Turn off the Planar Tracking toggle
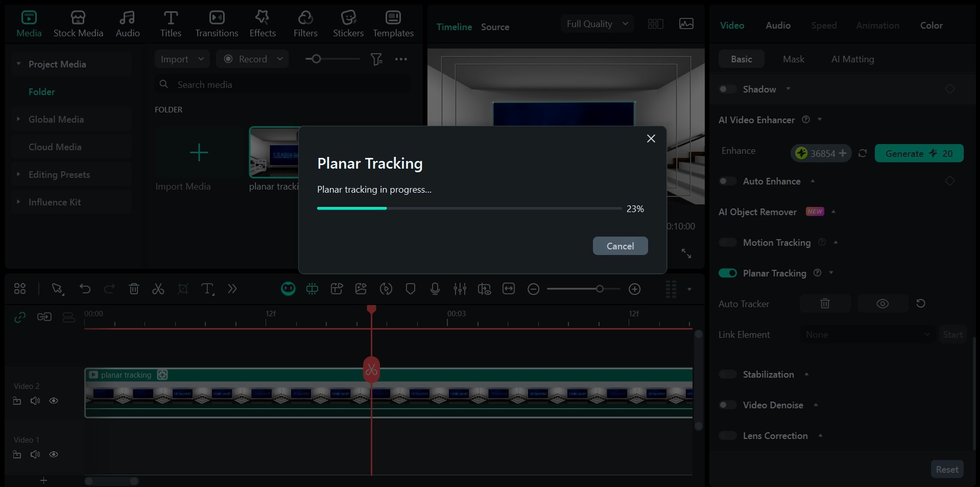 tap(727, 273)
